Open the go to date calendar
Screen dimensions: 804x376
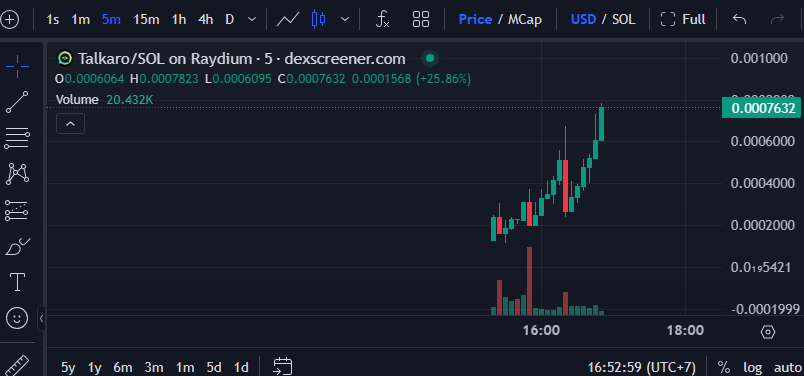click(283, 366)
